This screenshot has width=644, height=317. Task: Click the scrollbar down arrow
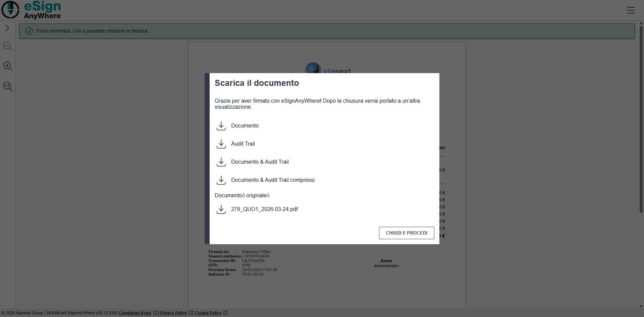click(x=641, y=306)
